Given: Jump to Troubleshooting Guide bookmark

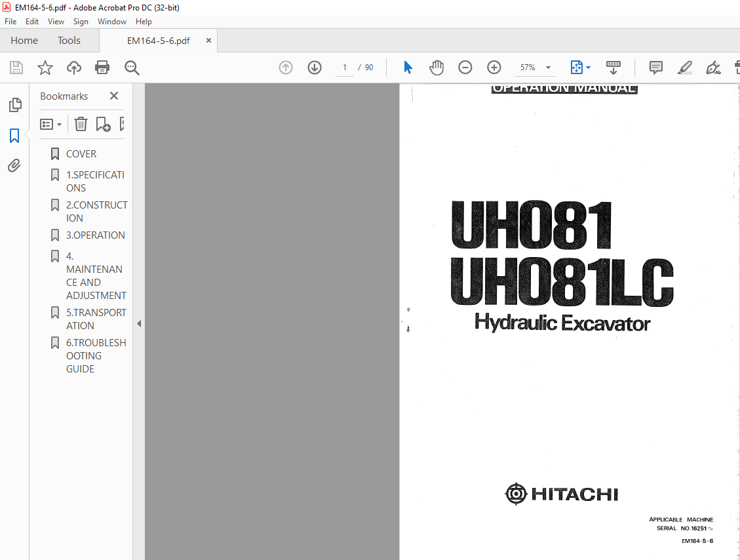Looking at the screenshot, I should [x=96, y=356].
